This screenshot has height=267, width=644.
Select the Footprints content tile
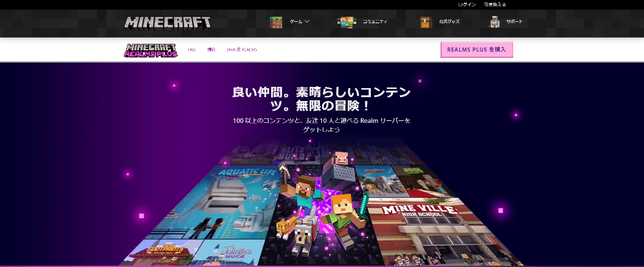coord(162,252)
